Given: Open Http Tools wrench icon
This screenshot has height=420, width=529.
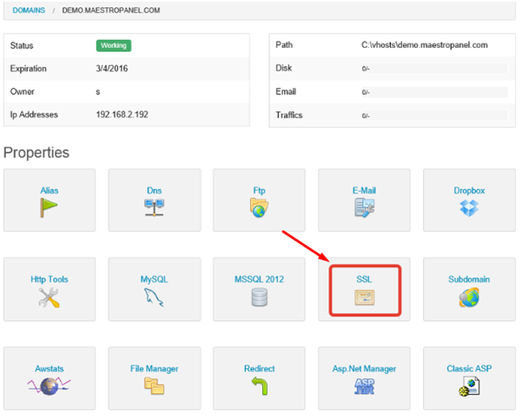Looking at the screenshot, I should coord(49,298).
